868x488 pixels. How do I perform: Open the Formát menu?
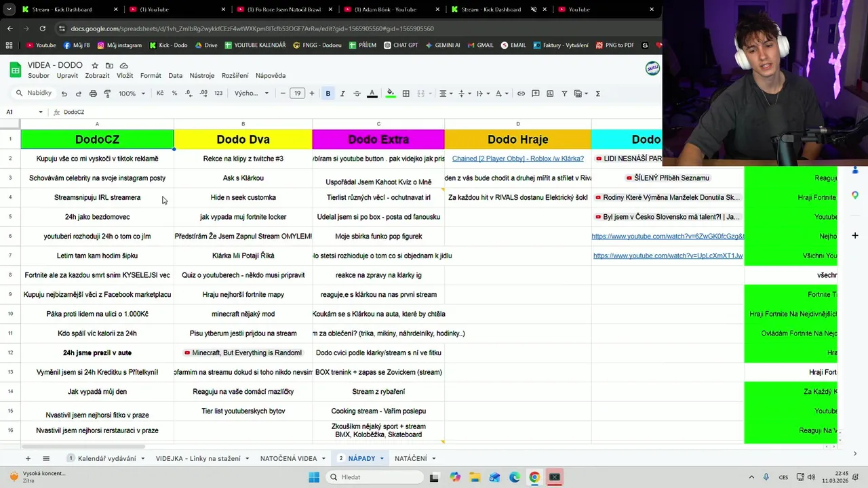click(151, 76)
